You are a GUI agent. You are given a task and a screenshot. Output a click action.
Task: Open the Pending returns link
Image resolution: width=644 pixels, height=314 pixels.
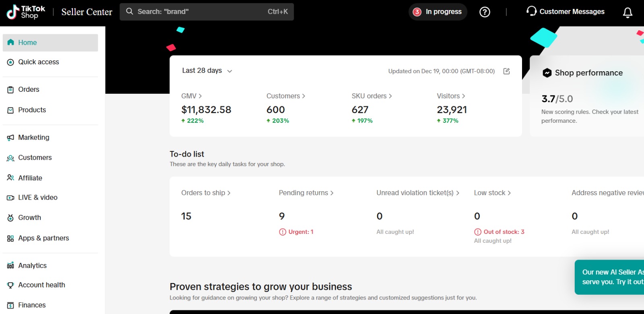point(306,193)
